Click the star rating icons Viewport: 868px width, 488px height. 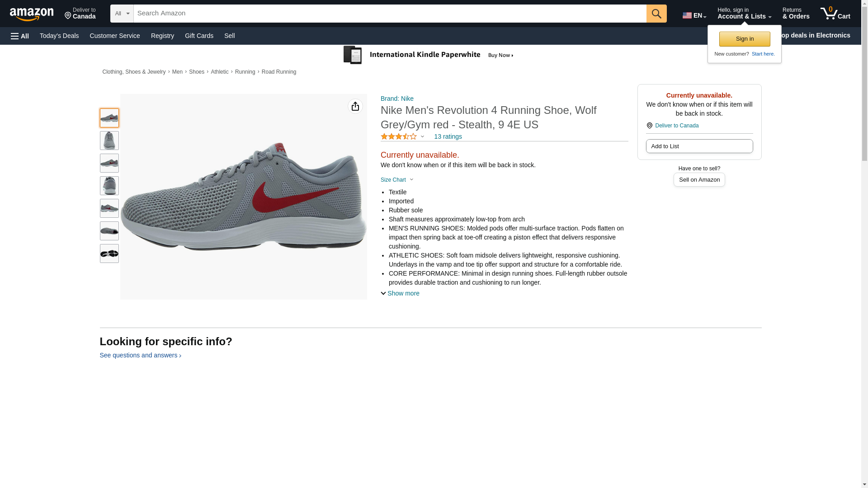pyautogui.click(x=399, y=136)
